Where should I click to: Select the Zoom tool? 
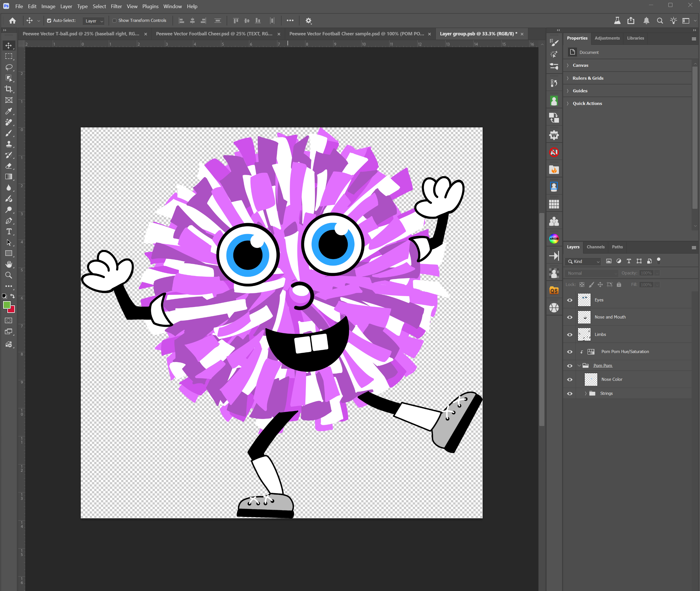coord(9,275)
